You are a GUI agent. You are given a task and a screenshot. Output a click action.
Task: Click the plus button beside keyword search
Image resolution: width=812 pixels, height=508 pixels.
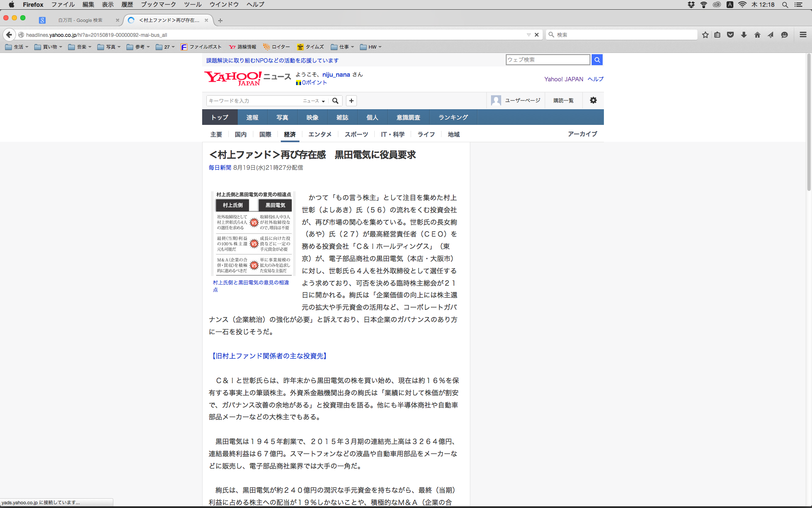(351, 101)
